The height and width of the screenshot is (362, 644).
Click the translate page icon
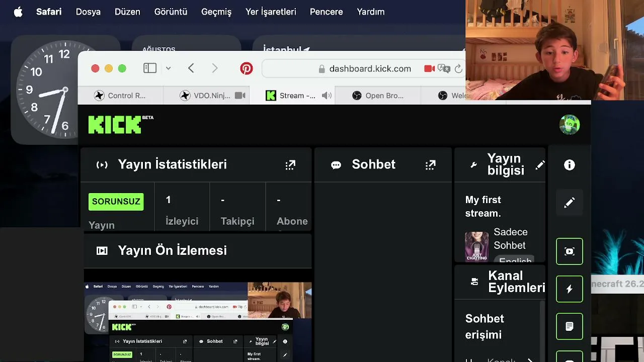[444, 69]
